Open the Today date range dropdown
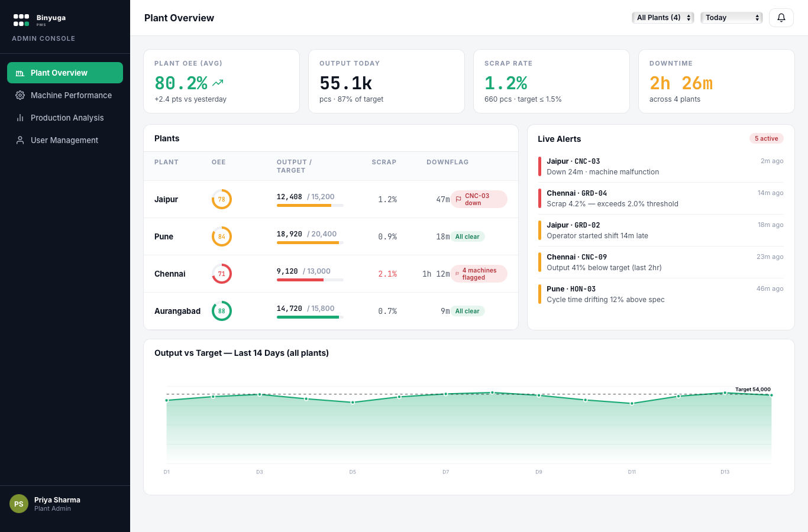This screenshot has height=532, width=808. coord(732,18)
